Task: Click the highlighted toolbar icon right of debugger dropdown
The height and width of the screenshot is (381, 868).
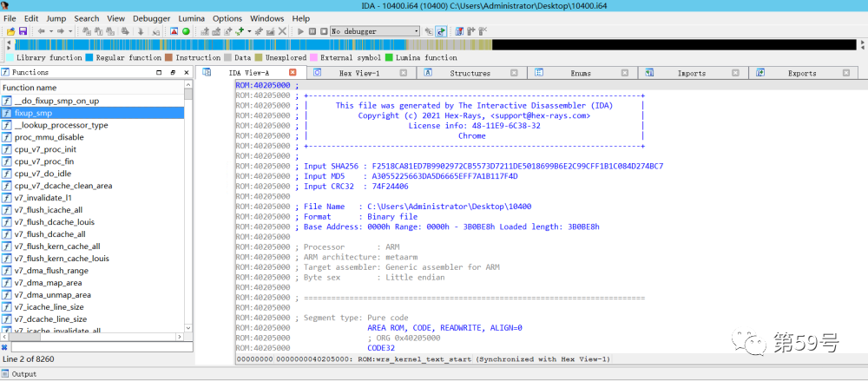Action: coord(441,31)
